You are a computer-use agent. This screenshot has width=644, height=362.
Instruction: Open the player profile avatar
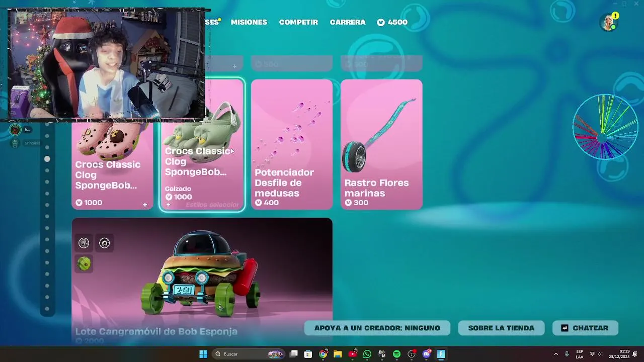[609, 23]
